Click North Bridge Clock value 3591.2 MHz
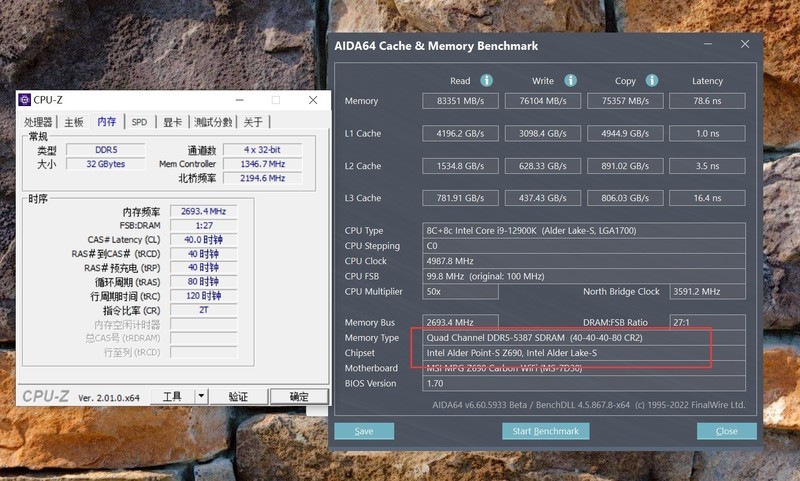Image resolution: width=800 pixels, height=481 pixels. [x=707, y=292]
